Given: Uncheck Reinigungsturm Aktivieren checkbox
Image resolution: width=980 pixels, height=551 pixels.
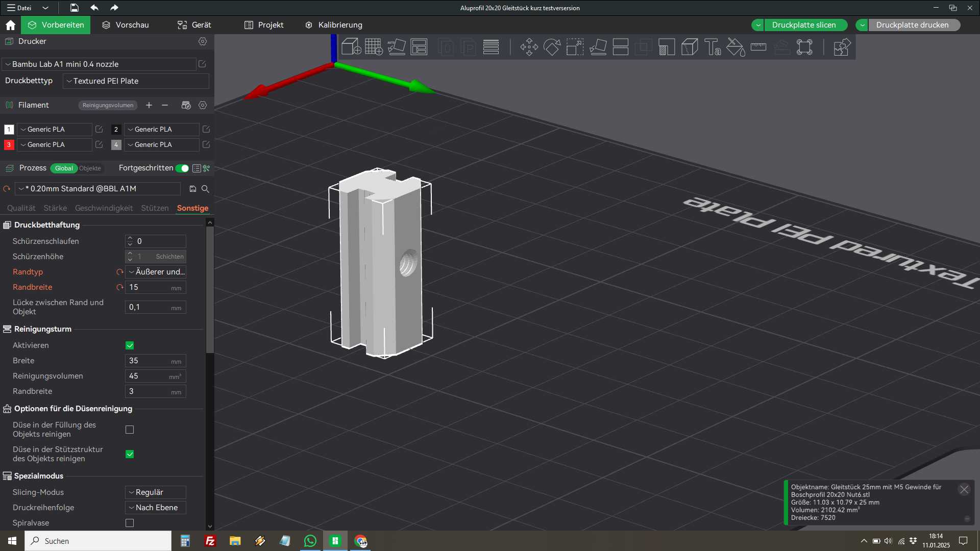Looking at the screenshot, I should click(130, 345).
